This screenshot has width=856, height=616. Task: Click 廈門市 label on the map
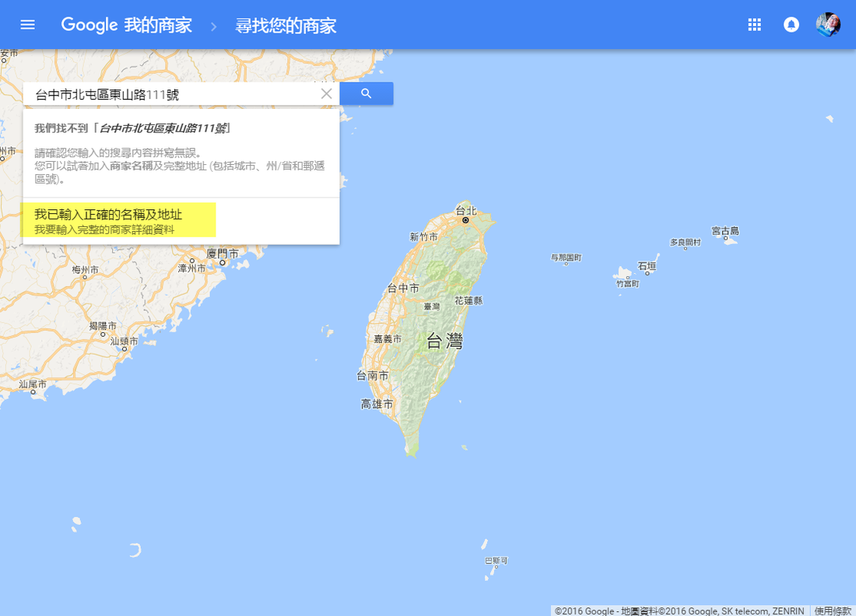pyautogui.click(x=223, y=254)
